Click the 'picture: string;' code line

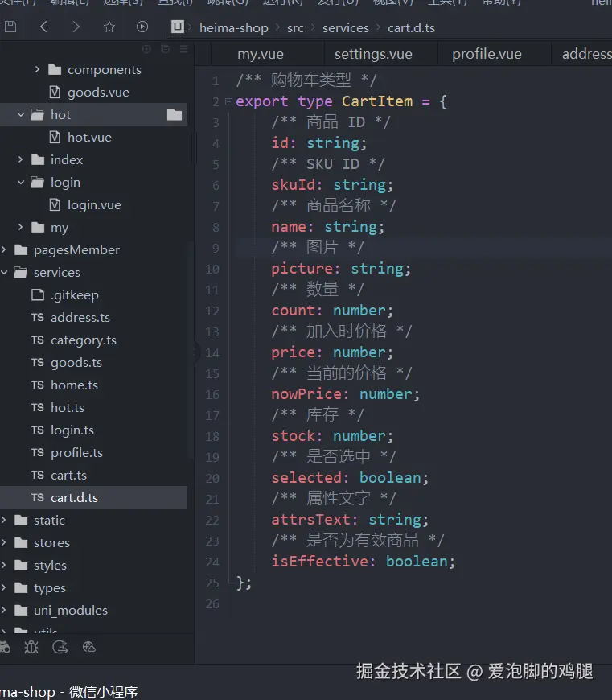(341, 269)
